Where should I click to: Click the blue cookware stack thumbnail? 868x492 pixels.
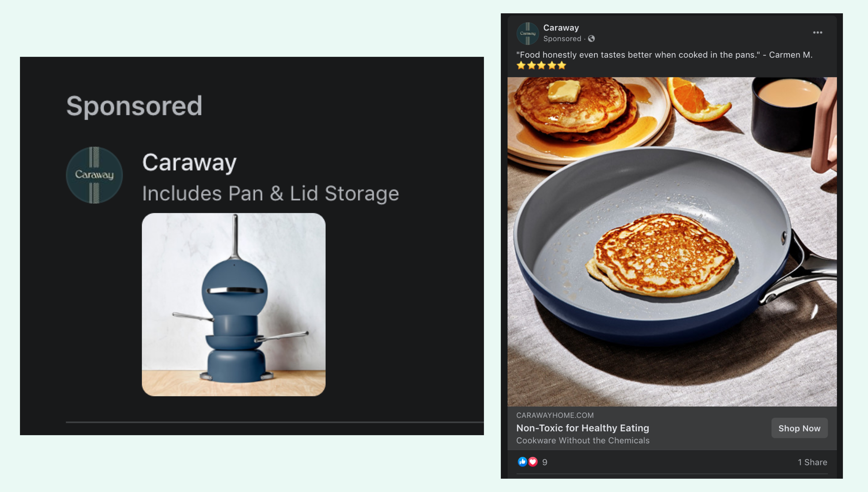coord(234,304)
